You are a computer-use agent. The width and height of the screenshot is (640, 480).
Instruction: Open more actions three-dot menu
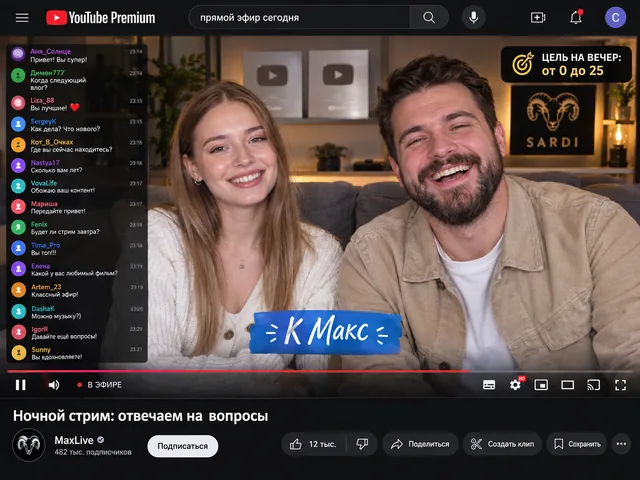point(622,444)
